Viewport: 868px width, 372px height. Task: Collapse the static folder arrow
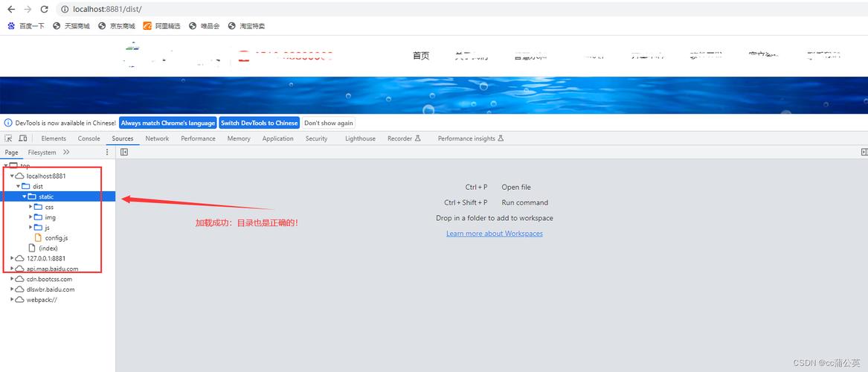click(x=25, y=196)
